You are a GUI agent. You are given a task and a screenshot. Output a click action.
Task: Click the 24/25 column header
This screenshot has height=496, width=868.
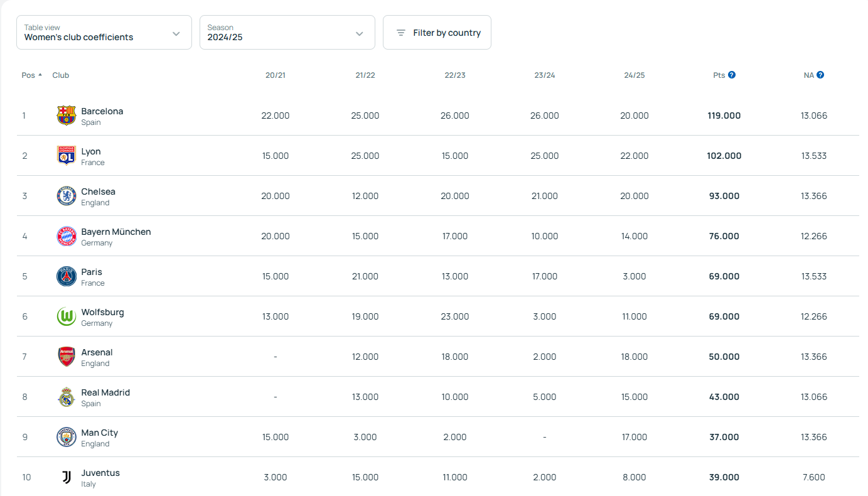click(634, 75)
